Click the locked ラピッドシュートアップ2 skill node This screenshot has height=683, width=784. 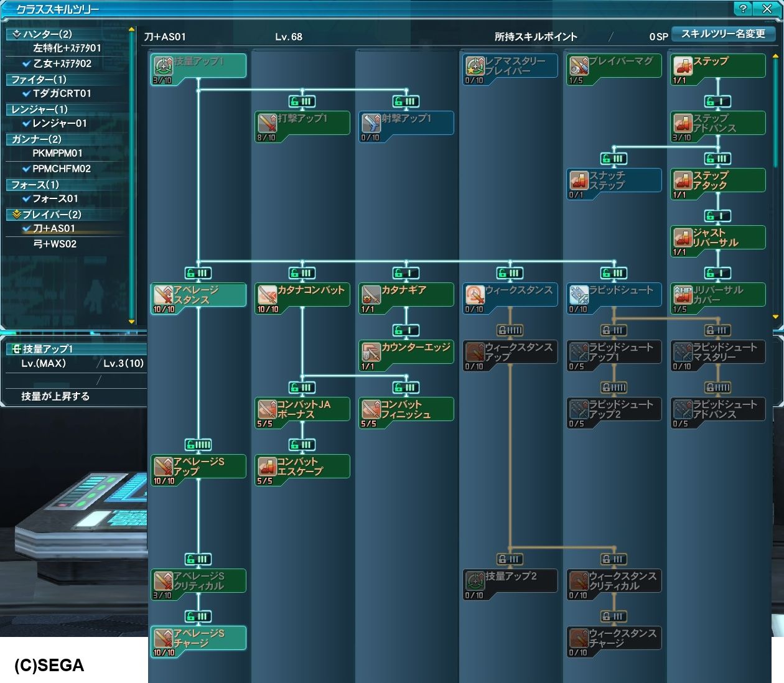(614, 412)
